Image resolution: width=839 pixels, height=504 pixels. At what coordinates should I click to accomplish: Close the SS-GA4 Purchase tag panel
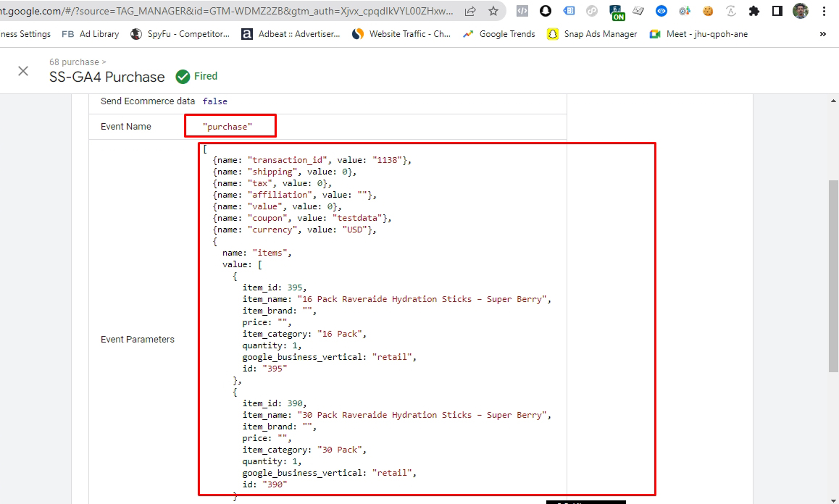point(23,71)
